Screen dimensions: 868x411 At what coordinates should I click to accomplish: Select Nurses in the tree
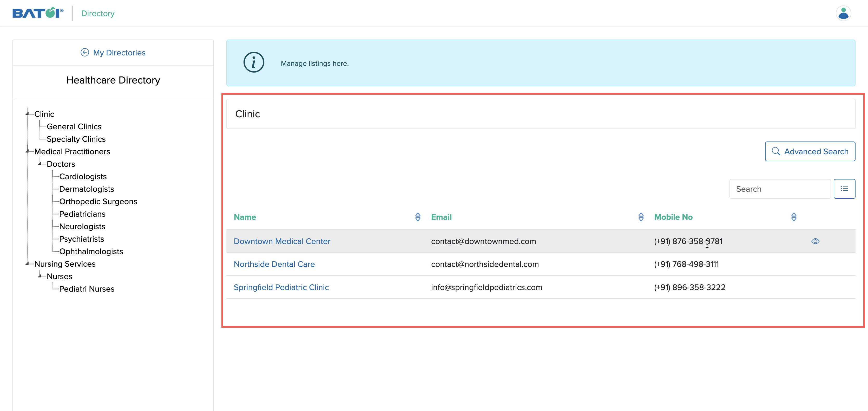(x=59, y=276)
